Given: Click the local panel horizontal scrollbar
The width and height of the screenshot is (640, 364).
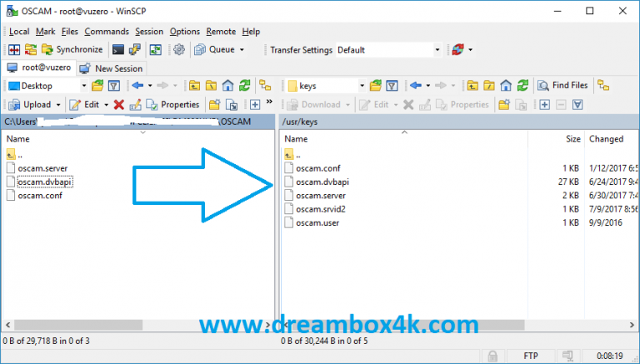Looking at the screenshot, I should click(x=78, y=325).
